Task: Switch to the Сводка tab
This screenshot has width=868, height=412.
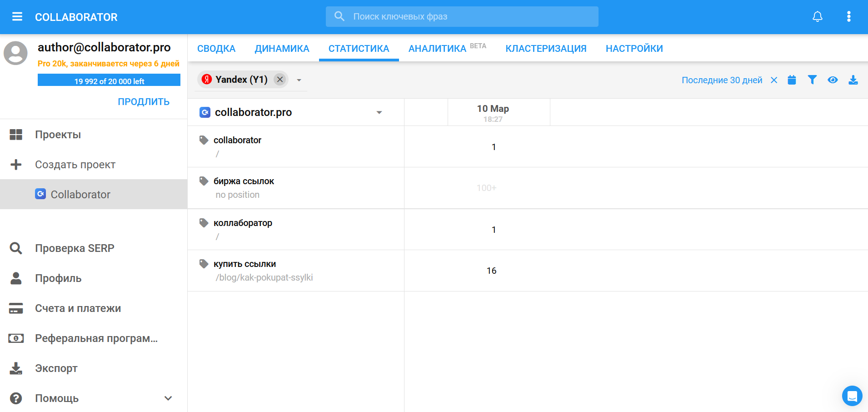Action: (x=216, y=48)
